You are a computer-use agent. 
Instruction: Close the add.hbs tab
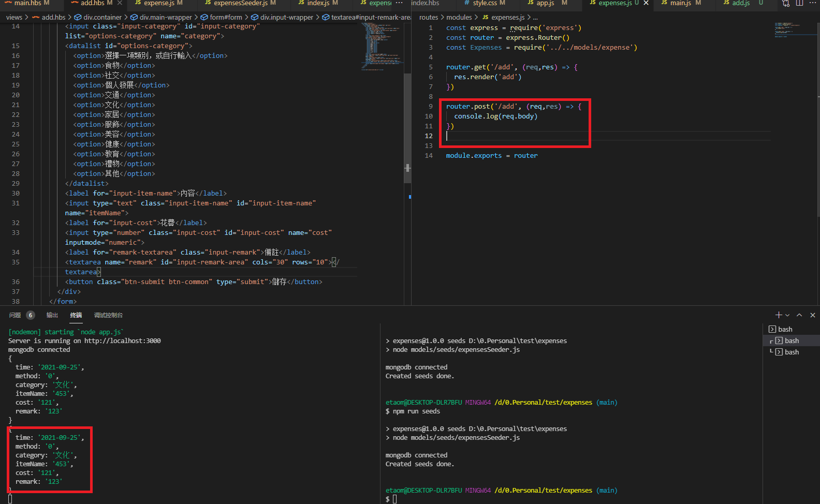pos(120,3)
